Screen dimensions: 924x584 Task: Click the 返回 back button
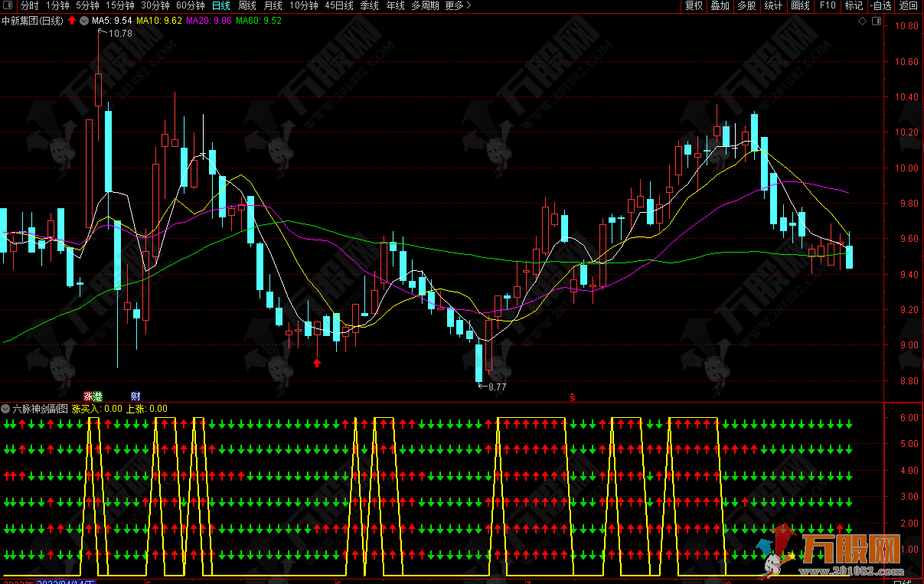click(x=908, y=5)
